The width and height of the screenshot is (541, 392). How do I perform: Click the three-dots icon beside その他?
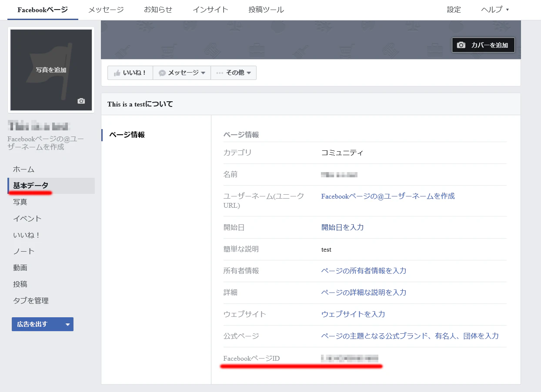220,73
